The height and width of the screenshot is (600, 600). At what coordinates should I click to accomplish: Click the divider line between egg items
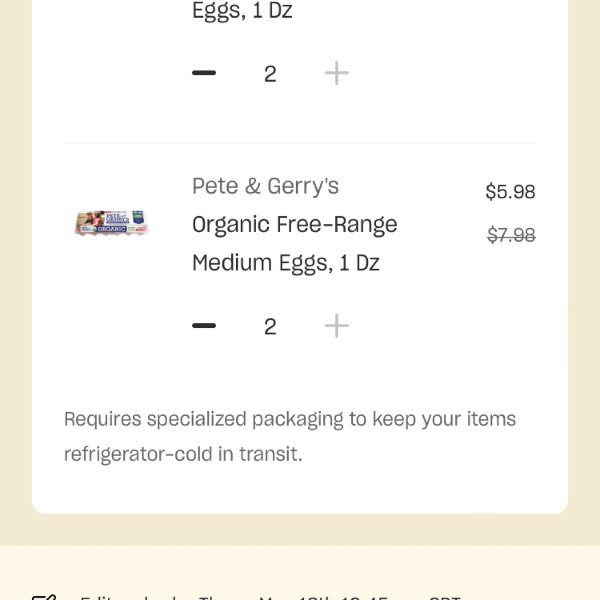pos(300,143)
